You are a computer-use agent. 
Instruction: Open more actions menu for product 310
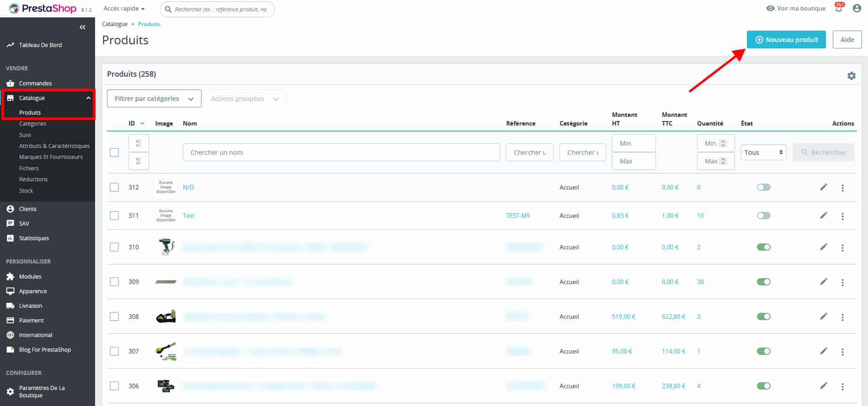click(842, 248)
